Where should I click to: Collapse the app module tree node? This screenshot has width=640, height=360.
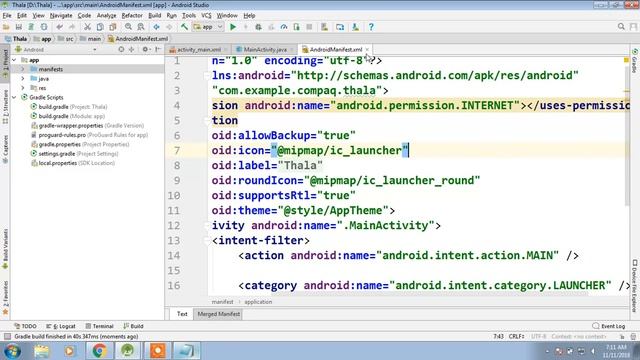click(x=14, y=60)
